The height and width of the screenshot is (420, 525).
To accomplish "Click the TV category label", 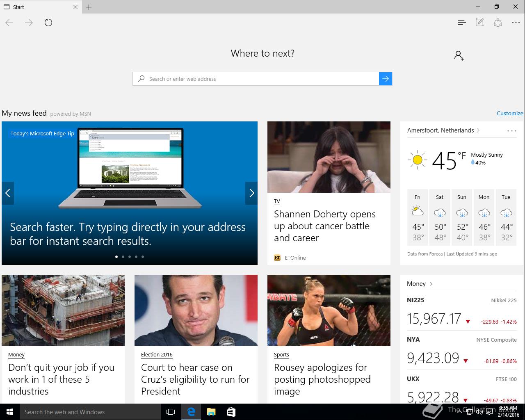I will point(277,201).
